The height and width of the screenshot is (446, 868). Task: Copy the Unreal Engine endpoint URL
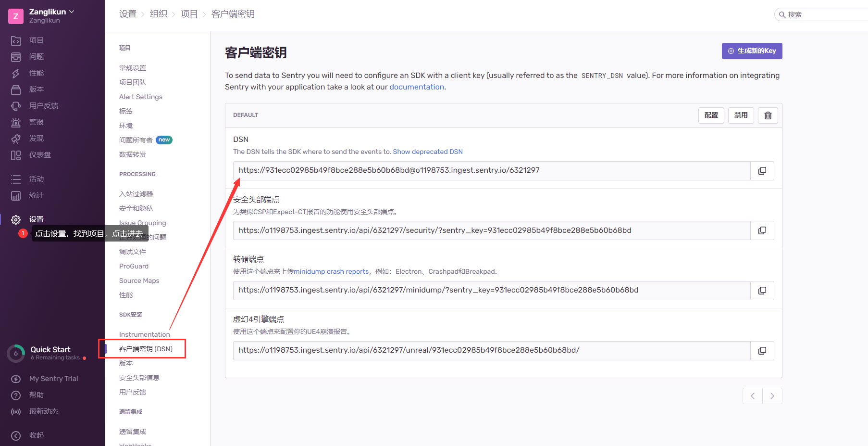pos(762,351)
